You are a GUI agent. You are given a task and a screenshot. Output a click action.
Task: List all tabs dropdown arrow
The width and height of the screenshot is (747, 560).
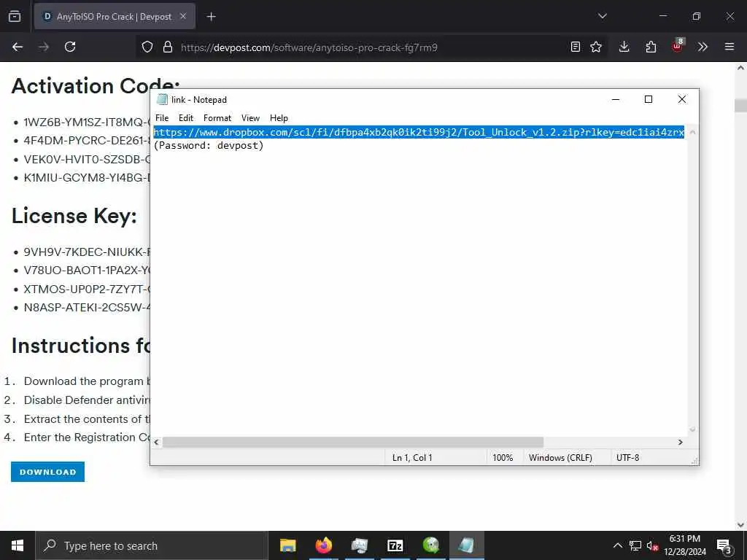602,16
